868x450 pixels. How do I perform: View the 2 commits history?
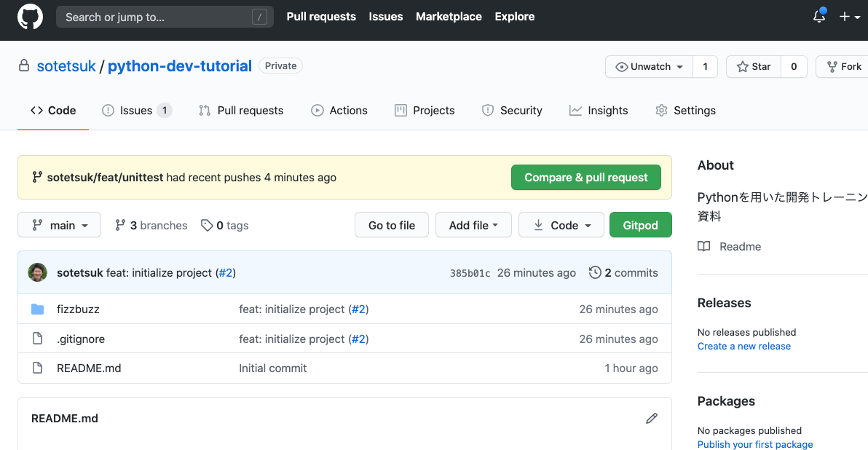point(623,272)
